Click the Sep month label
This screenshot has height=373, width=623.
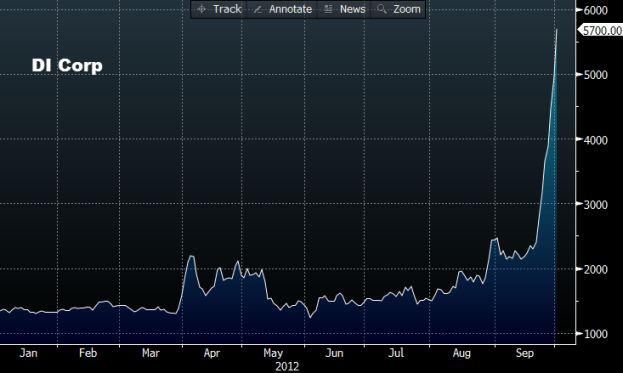524,353
